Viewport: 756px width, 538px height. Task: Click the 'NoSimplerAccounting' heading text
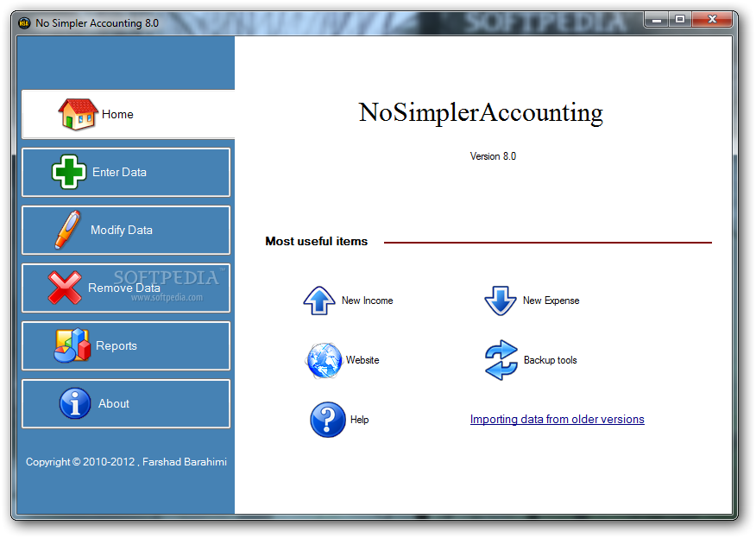[x=481, y=113]
